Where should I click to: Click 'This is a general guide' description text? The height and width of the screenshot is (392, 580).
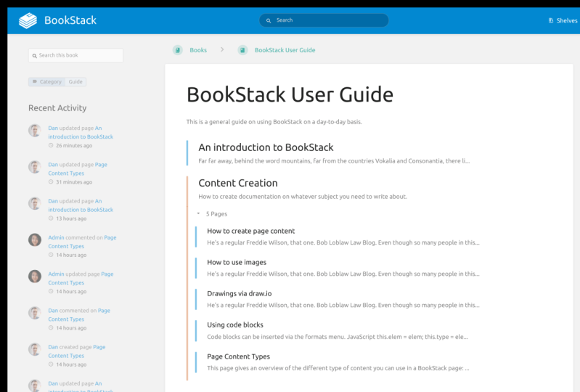(x=274, y=122)
